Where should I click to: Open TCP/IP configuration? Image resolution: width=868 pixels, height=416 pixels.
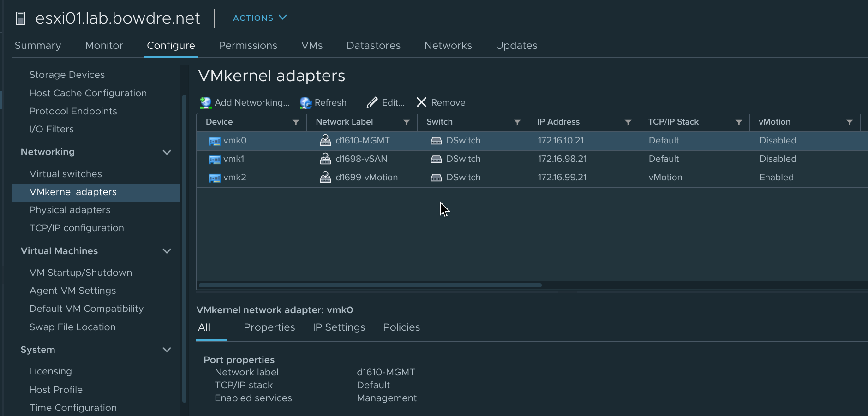77,228
